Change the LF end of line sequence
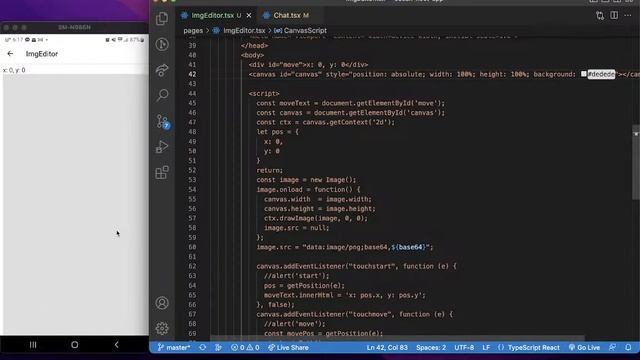The width and height of the screenshot is (640, 360). pyautogui.click(x=486, y=348)
